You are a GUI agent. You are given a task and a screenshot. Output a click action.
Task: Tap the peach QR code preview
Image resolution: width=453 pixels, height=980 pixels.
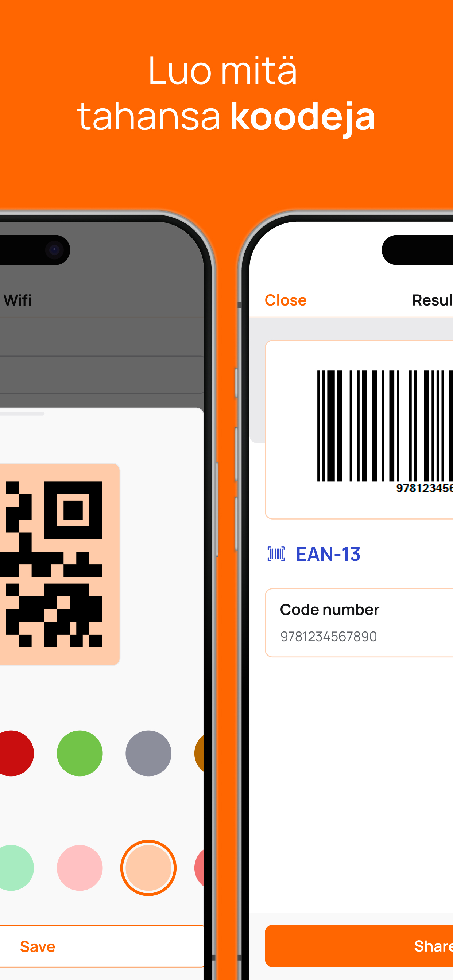60,564
